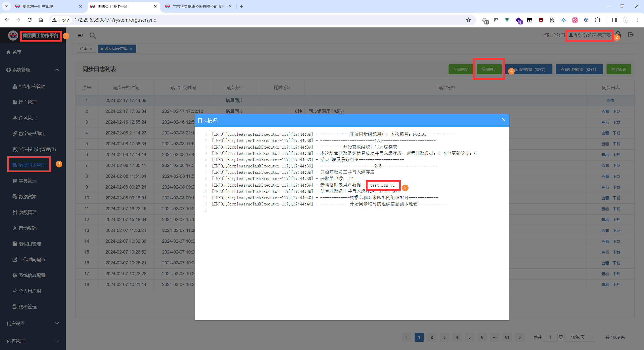Bookmark this page with the star icon
Screen dimensions: 644x350
click(468, 20)
